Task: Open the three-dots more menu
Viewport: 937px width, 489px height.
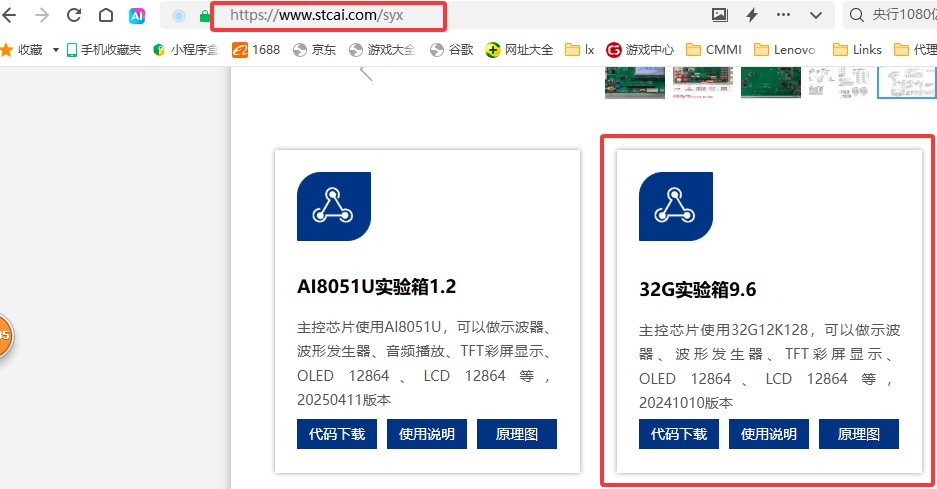Action: coord(783,15)
